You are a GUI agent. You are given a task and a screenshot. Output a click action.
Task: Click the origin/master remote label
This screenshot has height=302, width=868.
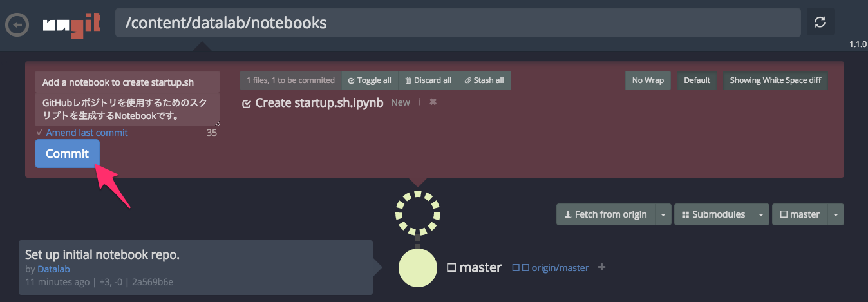tap(551, 268)
